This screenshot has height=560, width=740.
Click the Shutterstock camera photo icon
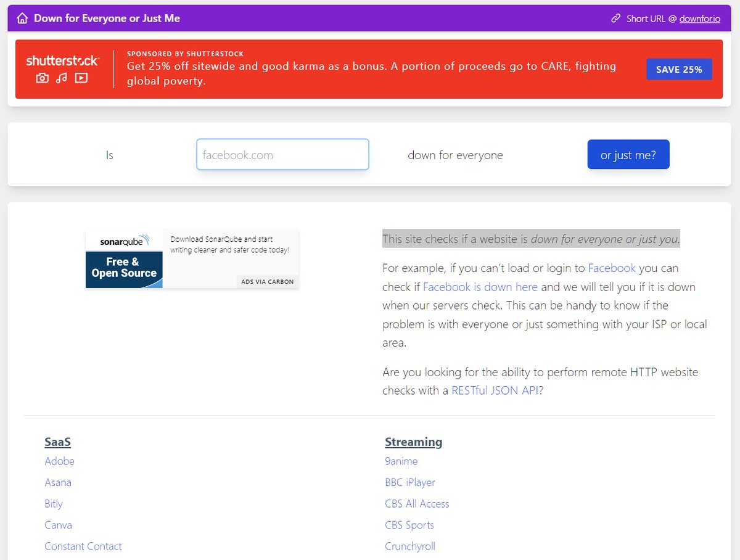[x=42, y=78]
